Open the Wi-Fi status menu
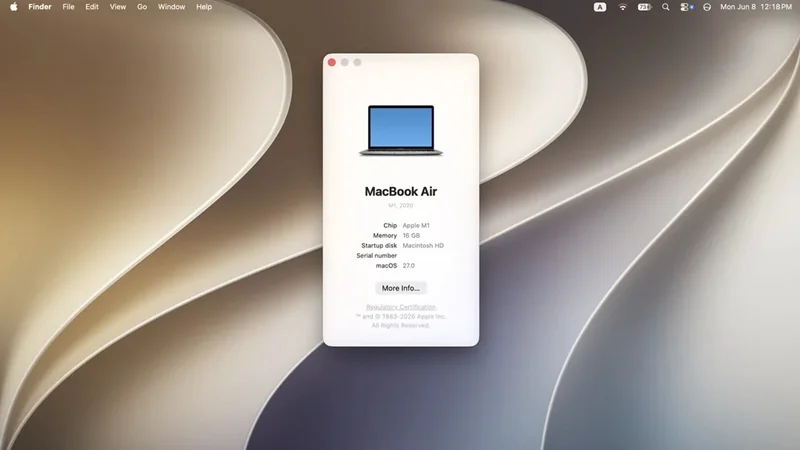The image size is (800, 450). click(x=622, y=7)
